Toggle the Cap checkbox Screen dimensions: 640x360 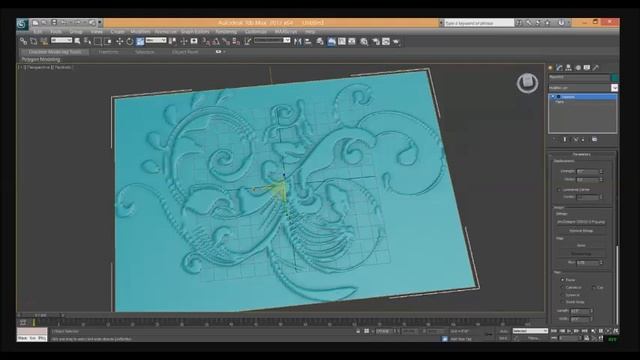tap(594, 287)
